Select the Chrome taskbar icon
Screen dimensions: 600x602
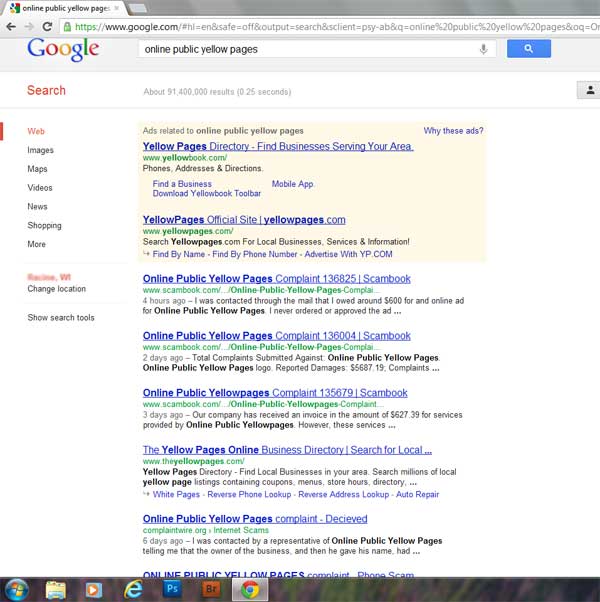(x=250, y=590)
